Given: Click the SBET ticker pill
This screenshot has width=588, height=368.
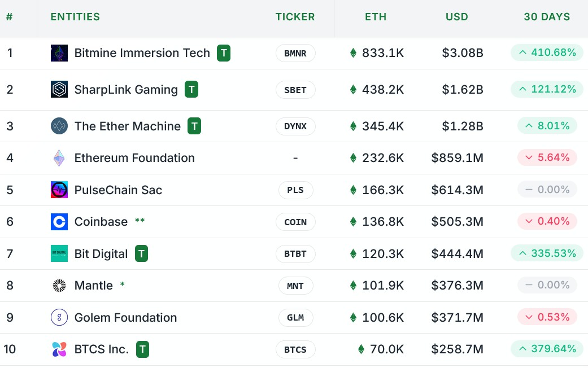Looking at the screenshot, I should tap(295, 90).
